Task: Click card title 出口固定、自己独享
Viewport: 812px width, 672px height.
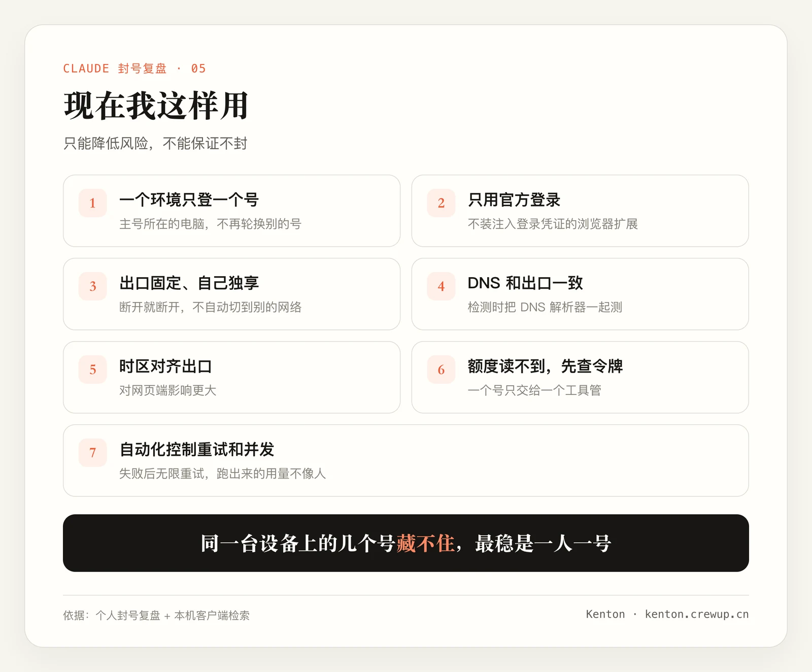Action: (189, 283)
